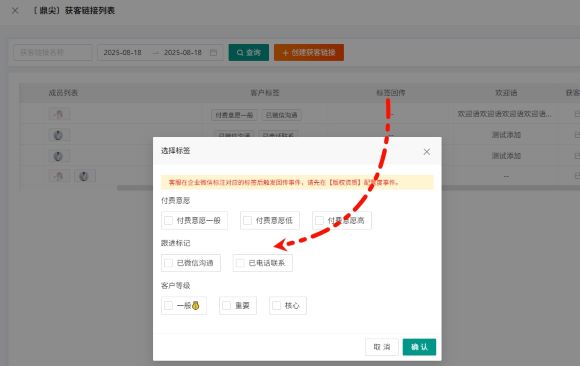The height and width of the screenshot is (366, 580).
Task: Click the horizontal scrollbar under the table
Action: (x=348, y=188)
